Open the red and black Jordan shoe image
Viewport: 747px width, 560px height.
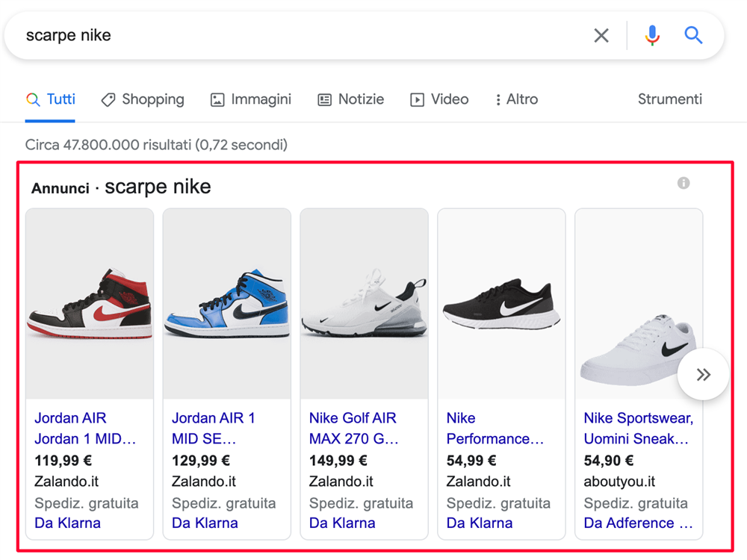(90, 304)
